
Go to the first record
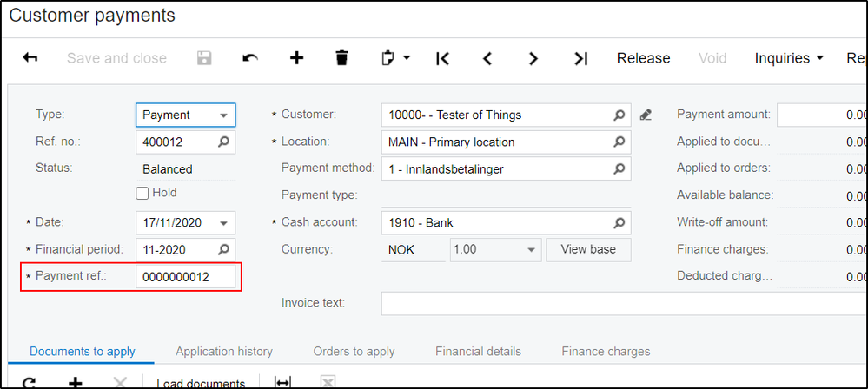click(x=442, y=58)
